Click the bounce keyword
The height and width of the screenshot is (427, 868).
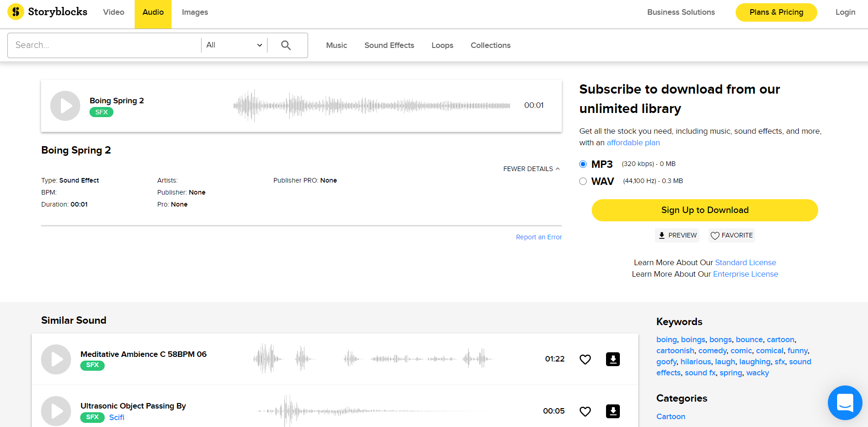[x=749, y=339]
